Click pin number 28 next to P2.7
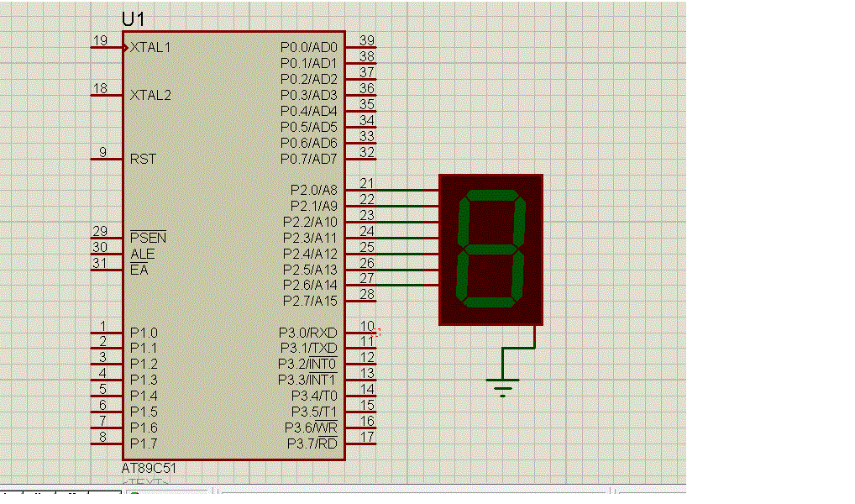Screen dimensions: 855x504 click(367, 294)
